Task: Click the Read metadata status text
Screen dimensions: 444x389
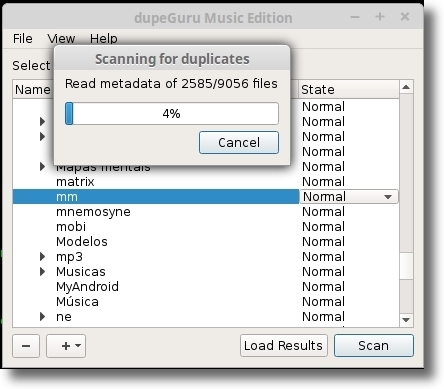Action: pos(171,83)
